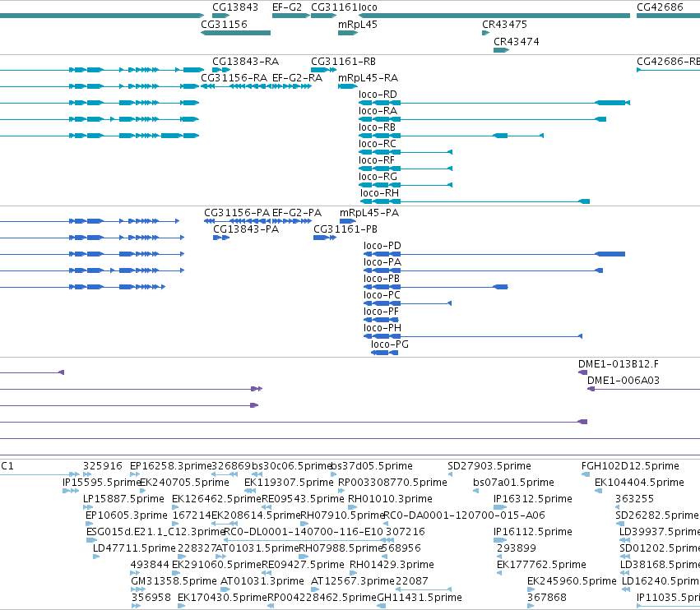The width and height of the screenshot is (700, 610).
Task: Click transcript EF-G2-RA label
Action: tap(297, 77)
